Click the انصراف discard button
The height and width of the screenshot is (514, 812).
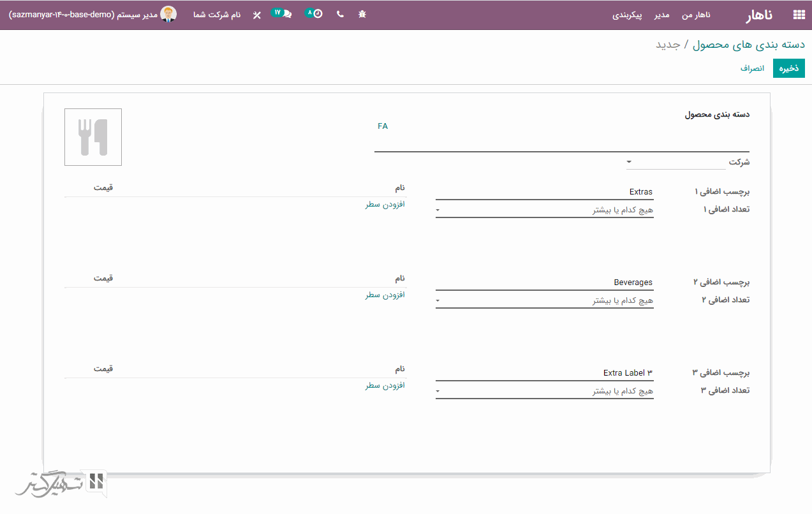(752, 68)
